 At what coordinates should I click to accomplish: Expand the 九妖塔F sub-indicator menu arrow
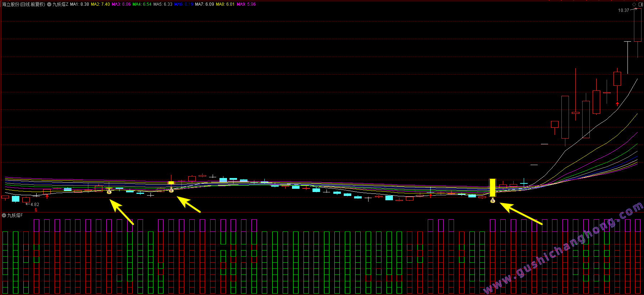(x=4, y=215)
